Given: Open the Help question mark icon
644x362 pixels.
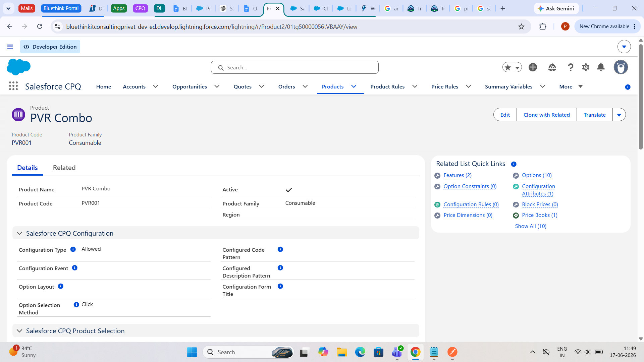Looking at the screenshot, I should click(x=570, y=67).
